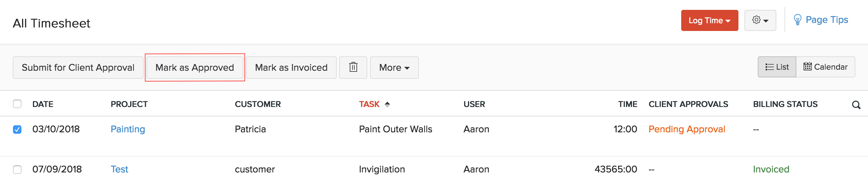The height and width of the screenshot is (183, 868).
Task: Switch to List view
Action: (x=777, y=67)
